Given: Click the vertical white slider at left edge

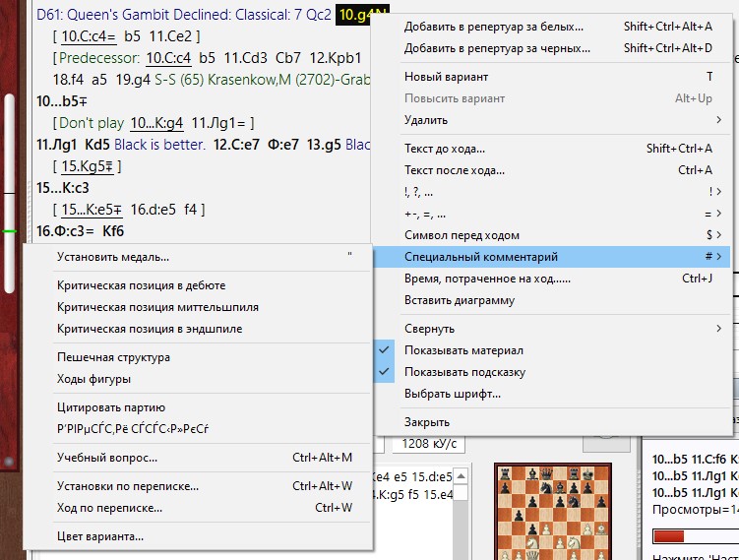Looking at the screenshot, I should pos(11,192).
